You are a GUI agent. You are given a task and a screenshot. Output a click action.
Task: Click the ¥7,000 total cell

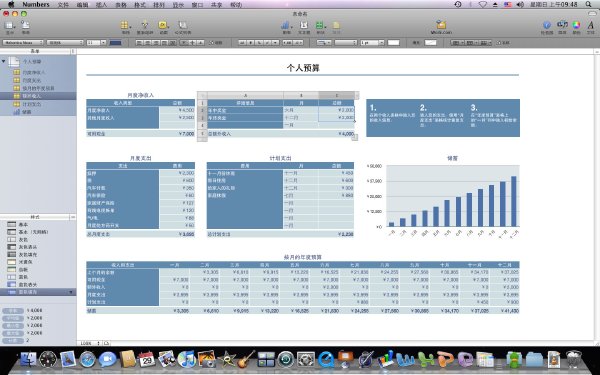[177, 134]
